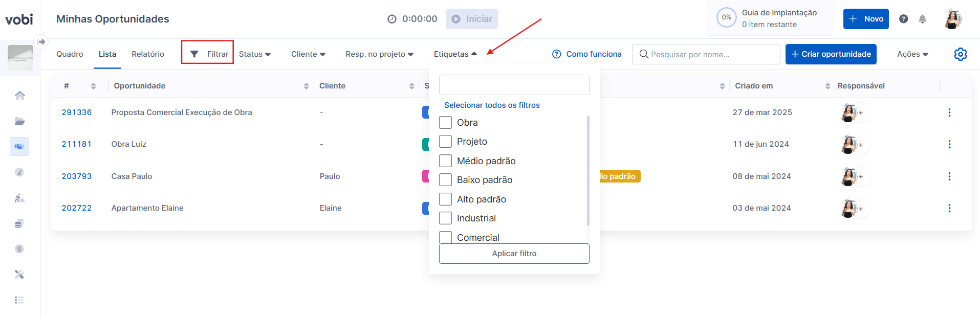
Task: Click the notification bell icon
Action: [x=922, y=19]
